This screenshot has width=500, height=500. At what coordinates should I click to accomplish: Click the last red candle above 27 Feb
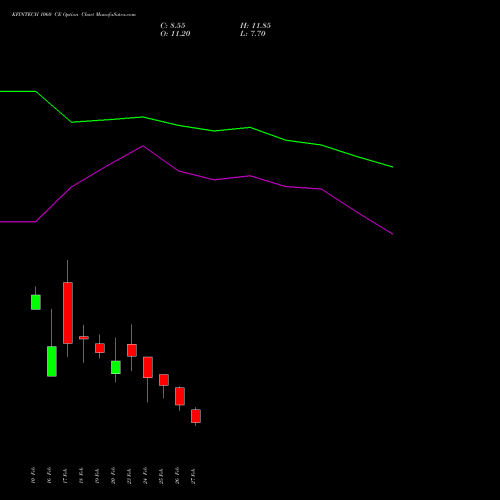(196, 416)
